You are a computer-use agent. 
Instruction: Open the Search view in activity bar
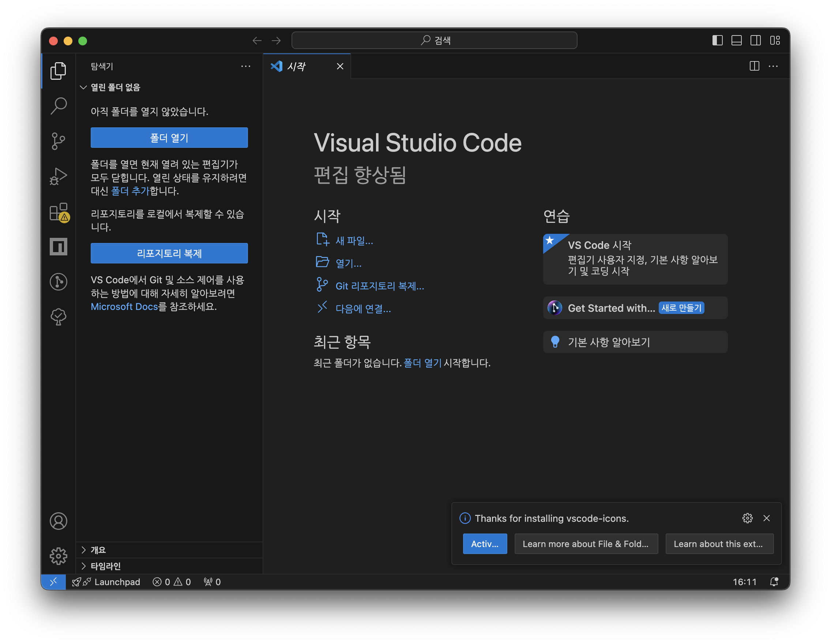[x=58, y=106]
